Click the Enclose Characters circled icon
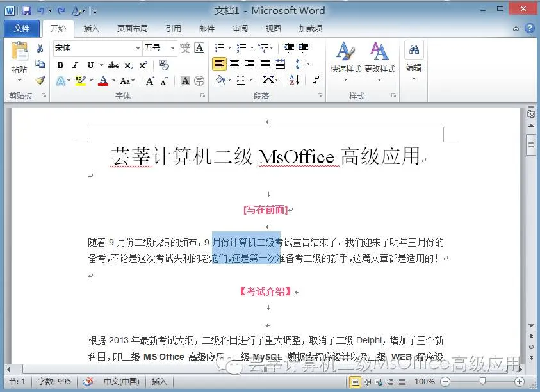The image size is (540, 392). pyautogui.click(x=199, y=81)
